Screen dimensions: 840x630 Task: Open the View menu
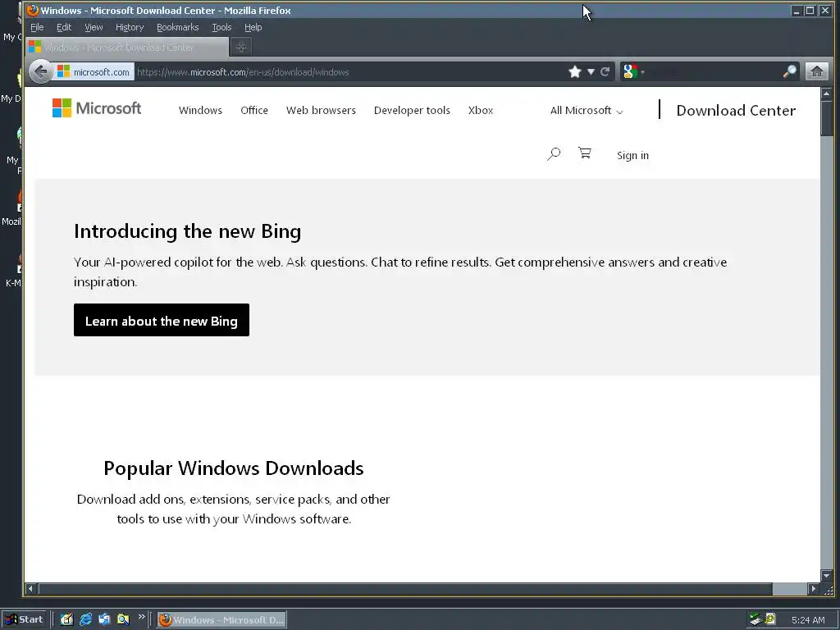[x=94, y=27]
